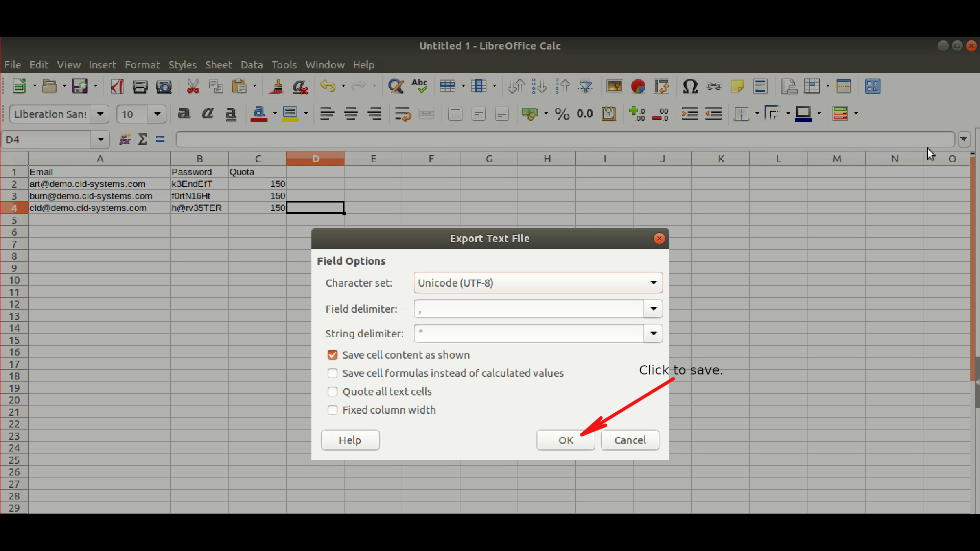Select Clone Formatting paintbrush icon
This screenshot has height=551, width=980.
coord(276,86)
